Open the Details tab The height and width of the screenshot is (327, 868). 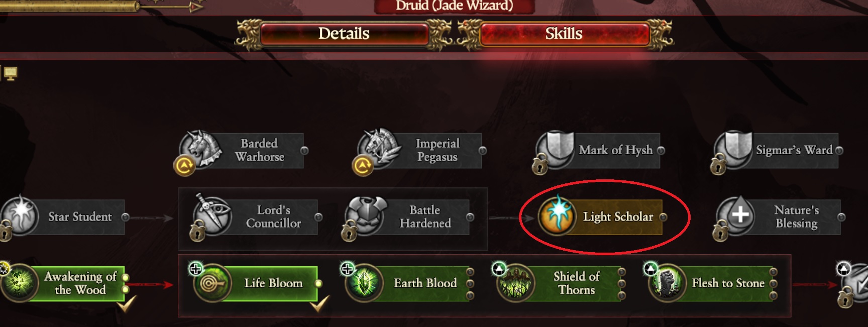(344, 34)
